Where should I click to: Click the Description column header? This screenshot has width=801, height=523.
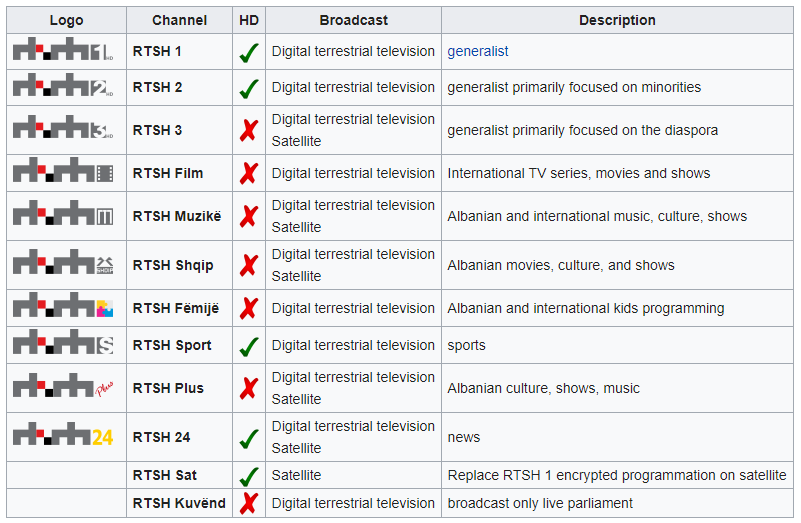tap(617, 20)
